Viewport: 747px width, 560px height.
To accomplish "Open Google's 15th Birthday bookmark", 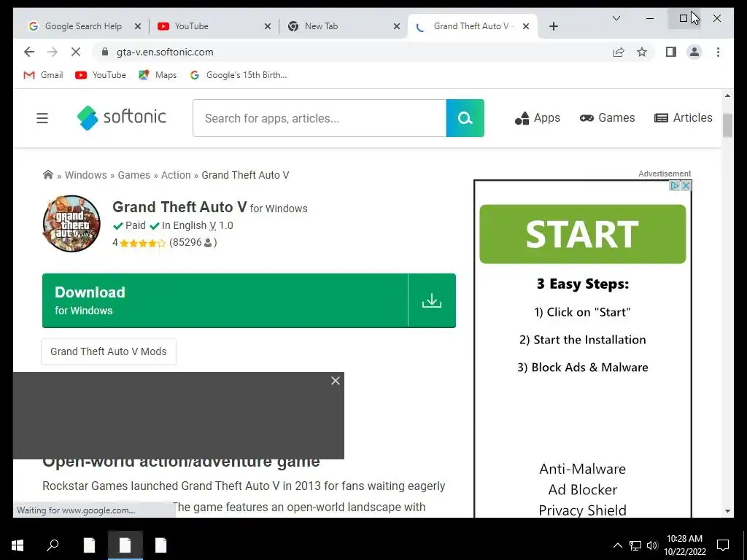I will [239, 75].
